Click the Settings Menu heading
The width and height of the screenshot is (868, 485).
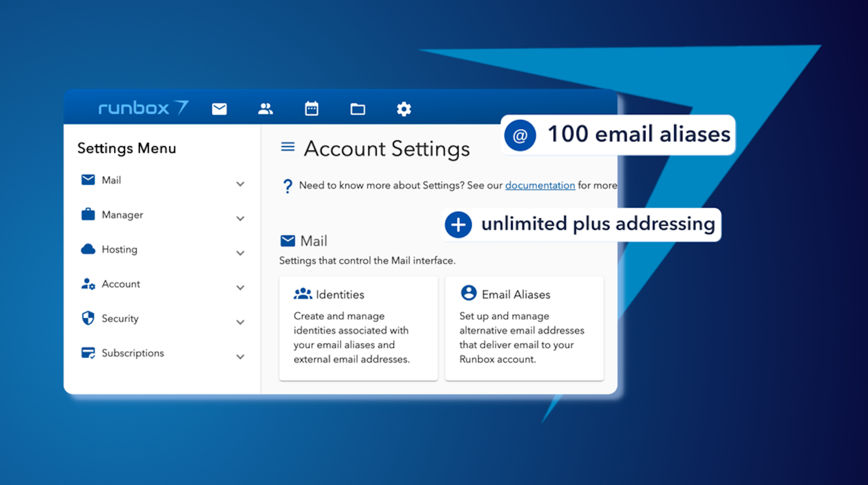tap(127, 148)
